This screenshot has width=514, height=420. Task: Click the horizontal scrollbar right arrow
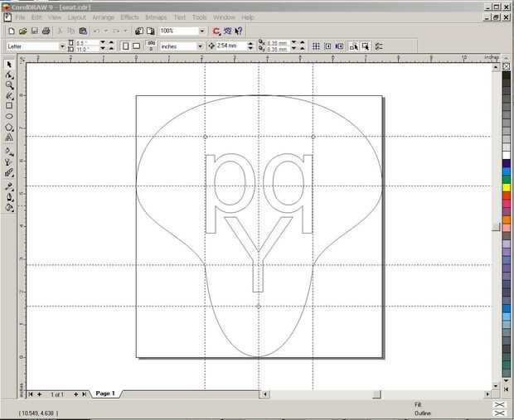tap(487, 394)
